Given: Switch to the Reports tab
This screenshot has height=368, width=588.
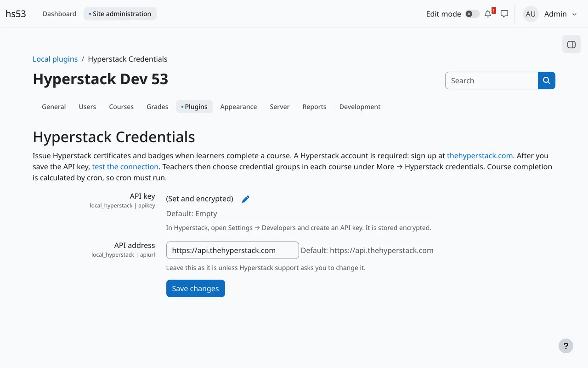Looking at the screenshot, I should pos(314,107).
